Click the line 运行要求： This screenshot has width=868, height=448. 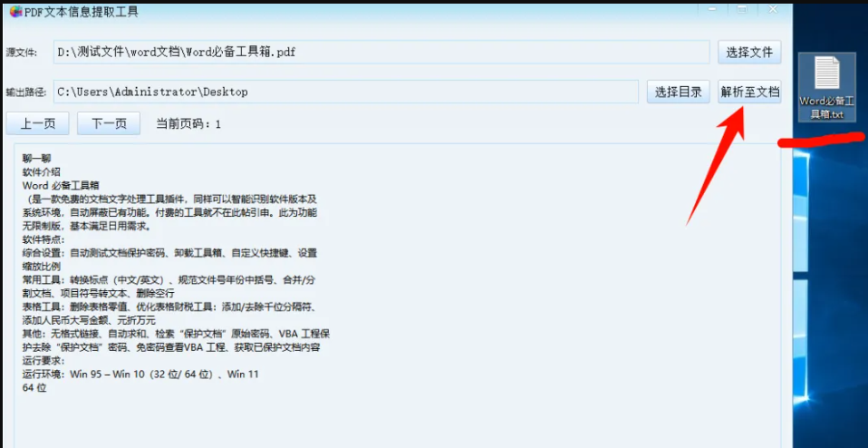pos(43,361)
